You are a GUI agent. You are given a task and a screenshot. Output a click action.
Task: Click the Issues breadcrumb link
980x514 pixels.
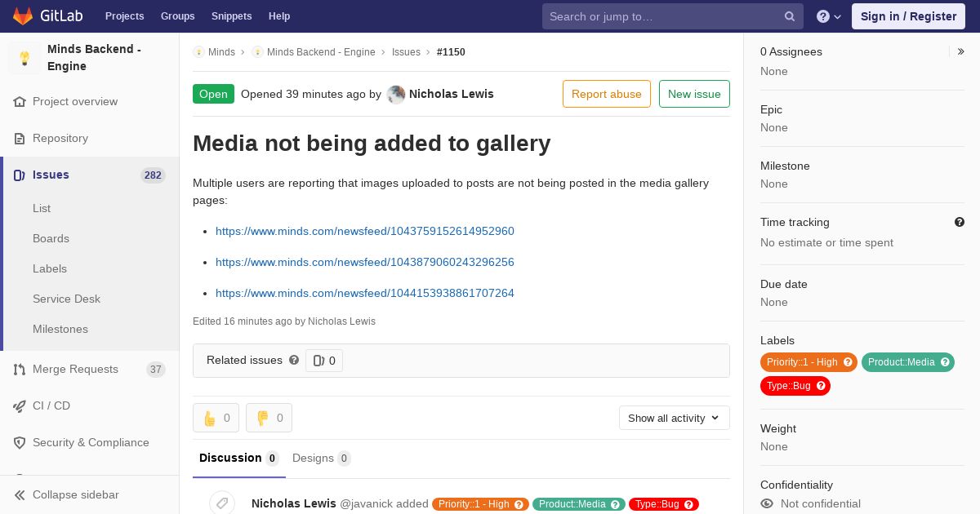click(x=406, y=52)
